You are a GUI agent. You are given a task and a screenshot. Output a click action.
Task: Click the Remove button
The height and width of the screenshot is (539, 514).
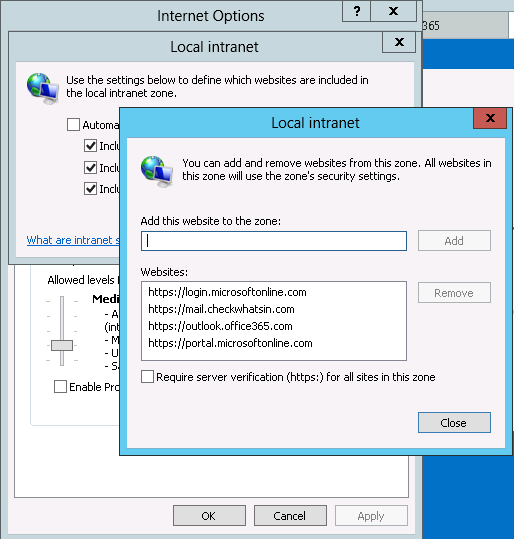(454, 293)
